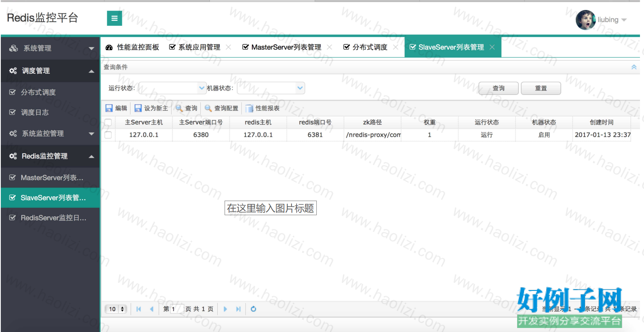
Task: Refresh the table with the reload icon
Action: (x=254, y=309)
